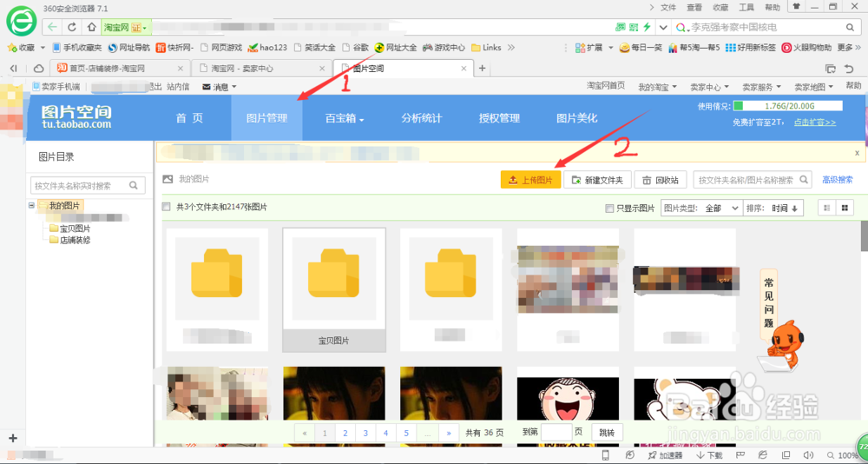Image resolution: width=868 pixels, height=464 pixels.
Task: Enable the 只显示图片 checkbox
Action: [609, 209]
